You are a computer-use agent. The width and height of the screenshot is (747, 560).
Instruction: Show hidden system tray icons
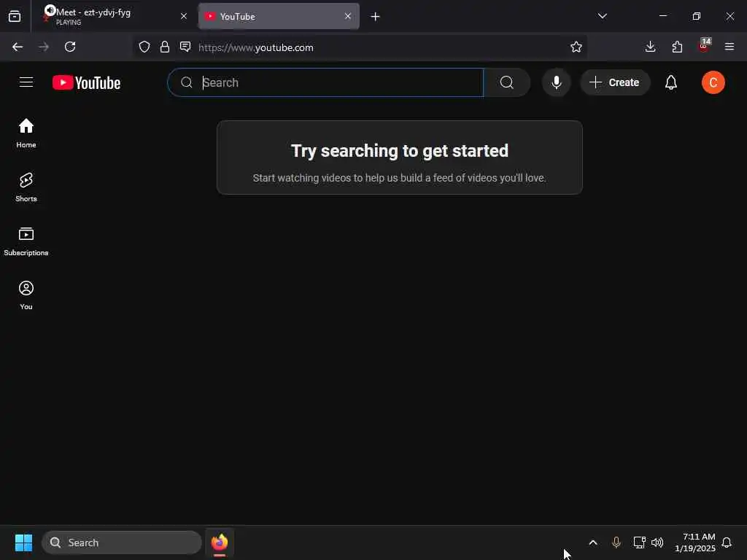point(593,542)
